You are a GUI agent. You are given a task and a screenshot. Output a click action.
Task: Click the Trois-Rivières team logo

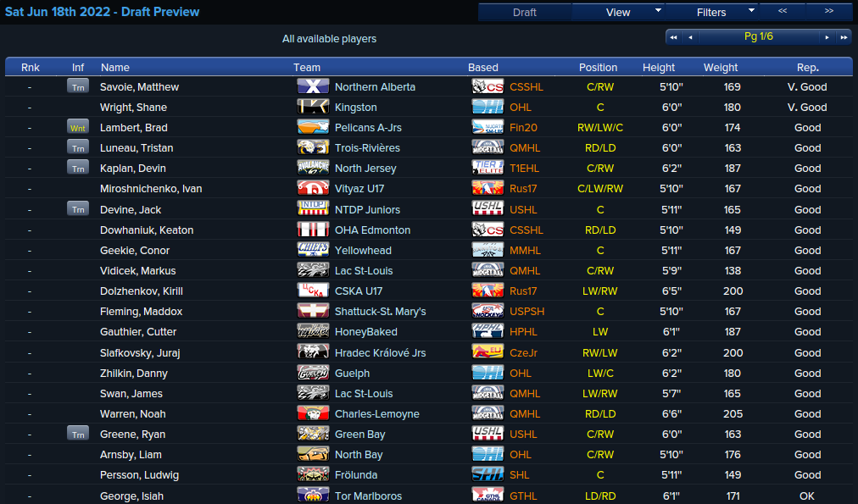[313, 147]
